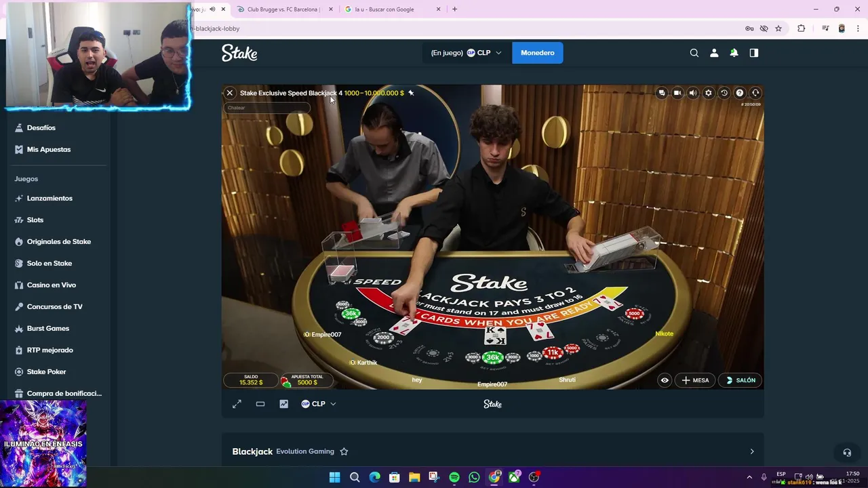Go to SALÓN lobby button
The width and height of the screenshot is (868, 488).
(741, 380)
